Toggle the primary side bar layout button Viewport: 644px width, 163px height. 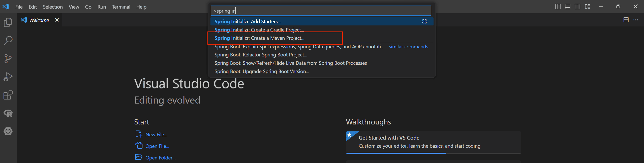coord(558,7)
